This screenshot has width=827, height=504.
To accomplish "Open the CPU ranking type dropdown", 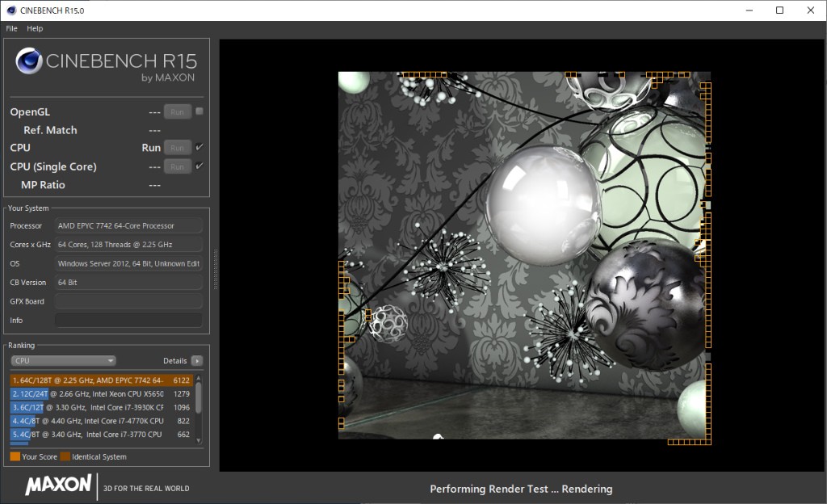I will (x=63, y=361).
